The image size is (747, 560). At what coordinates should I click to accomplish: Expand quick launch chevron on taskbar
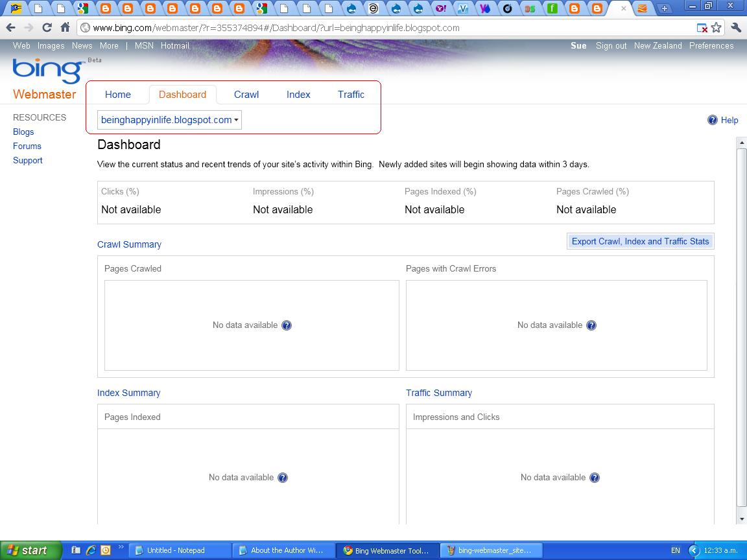[121, 547]
